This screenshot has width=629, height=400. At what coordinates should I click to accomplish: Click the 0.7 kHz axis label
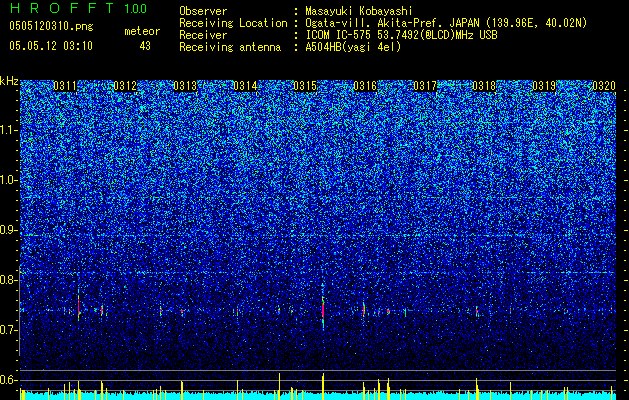tap(9, 330)
